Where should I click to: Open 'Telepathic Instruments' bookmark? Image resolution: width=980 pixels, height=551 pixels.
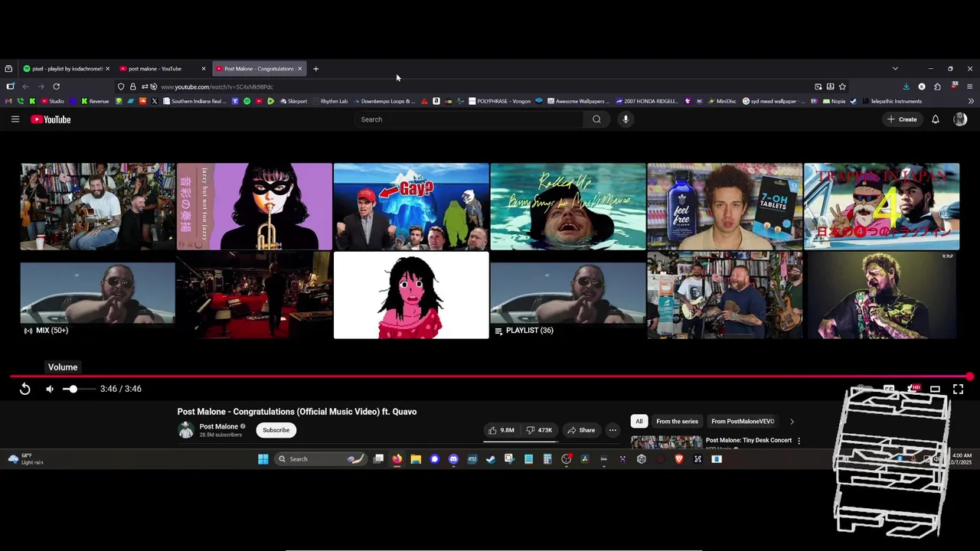891,101
